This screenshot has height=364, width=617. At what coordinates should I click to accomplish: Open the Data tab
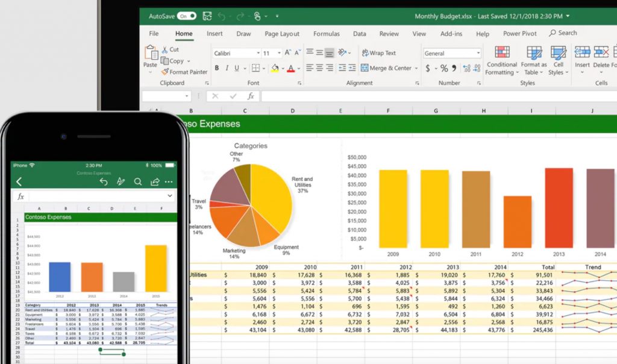[359, 34]
